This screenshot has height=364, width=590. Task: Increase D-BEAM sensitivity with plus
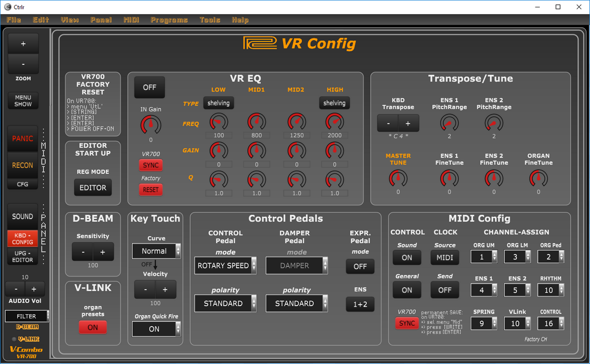point(103,252)
